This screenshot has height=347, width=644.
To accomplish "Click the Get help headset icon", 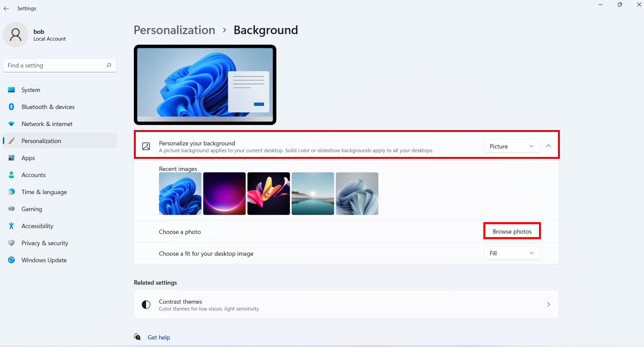I will (137, 337).
